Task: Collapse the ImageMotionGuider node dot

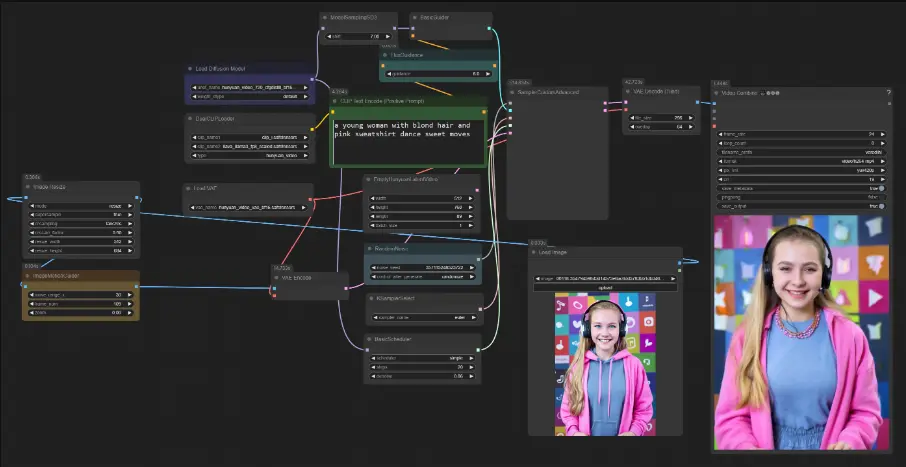Action: pos(28,276)
